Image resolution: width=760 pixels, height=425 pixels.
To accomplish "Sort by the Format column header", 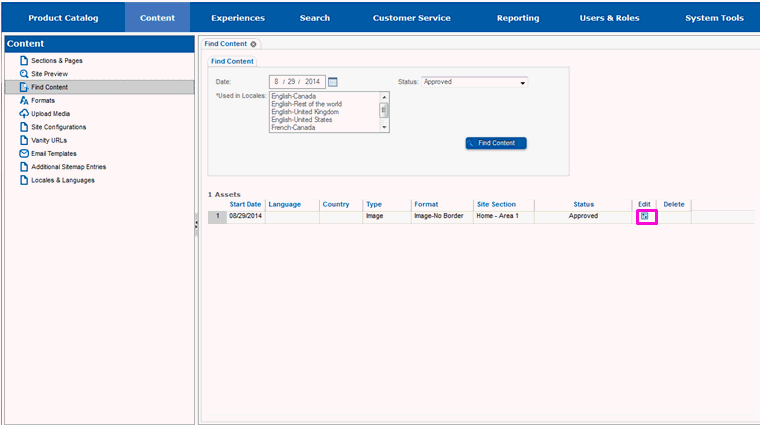I will tap(426, 205).
